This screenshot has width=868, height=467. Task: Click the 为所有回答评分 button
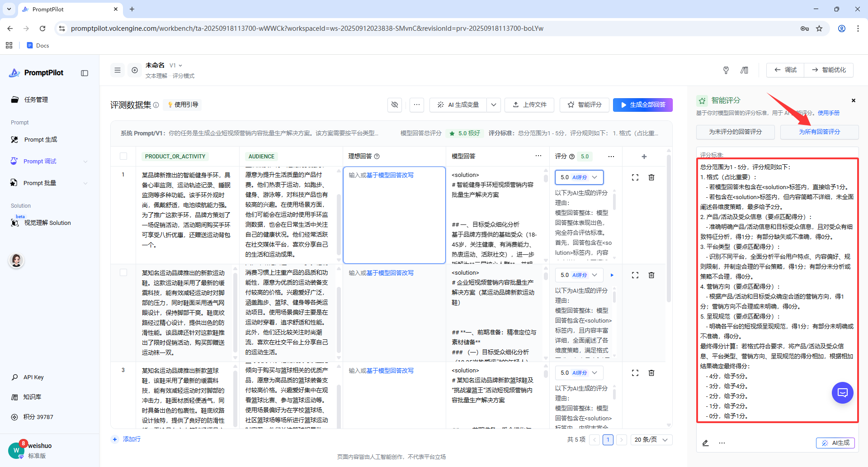[819, 132]
